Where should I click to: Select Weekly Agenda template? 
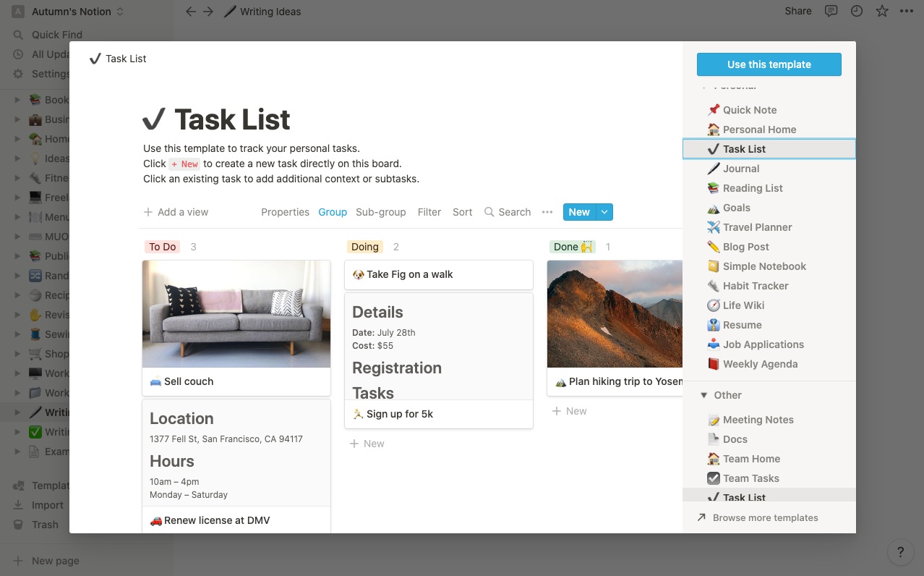click(769, 364)
